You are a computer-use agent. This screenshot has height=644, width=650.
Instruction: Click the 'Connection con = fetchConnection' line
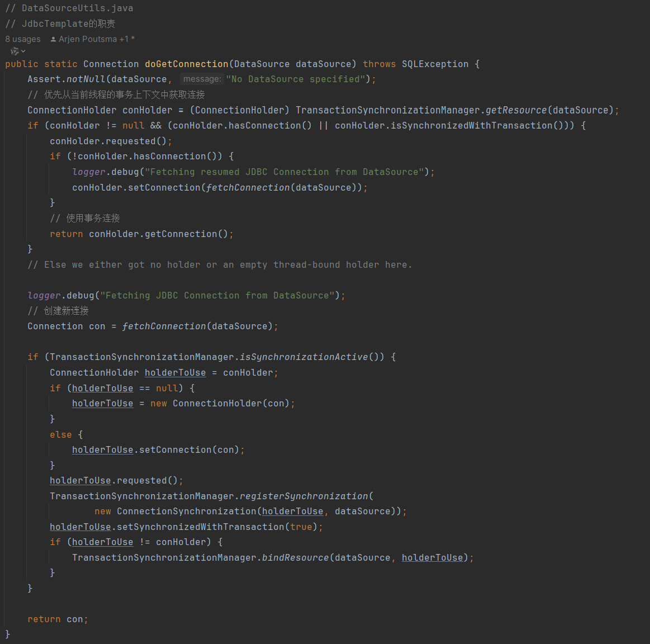coord(153,326)
